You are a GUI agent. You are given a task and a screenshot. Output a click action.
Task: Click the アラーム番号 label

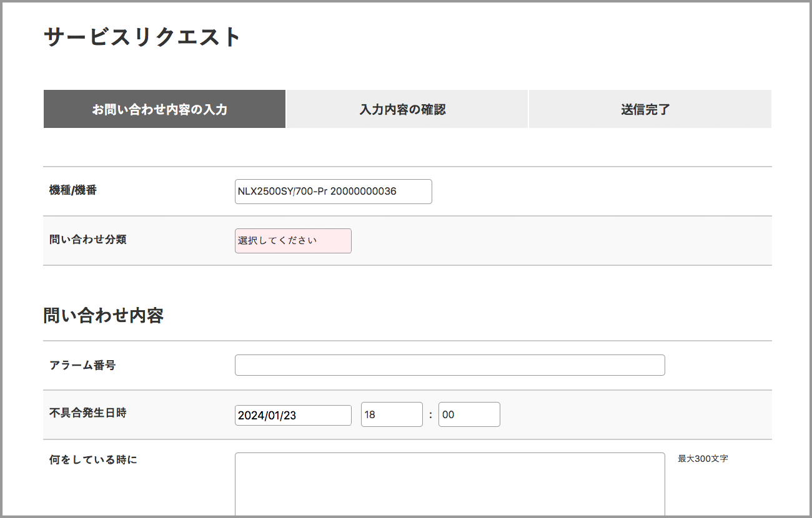[82, 365]
